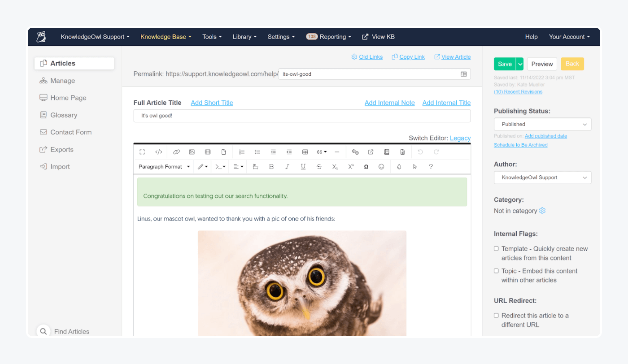Apply bold formatting

pos(271,166)
